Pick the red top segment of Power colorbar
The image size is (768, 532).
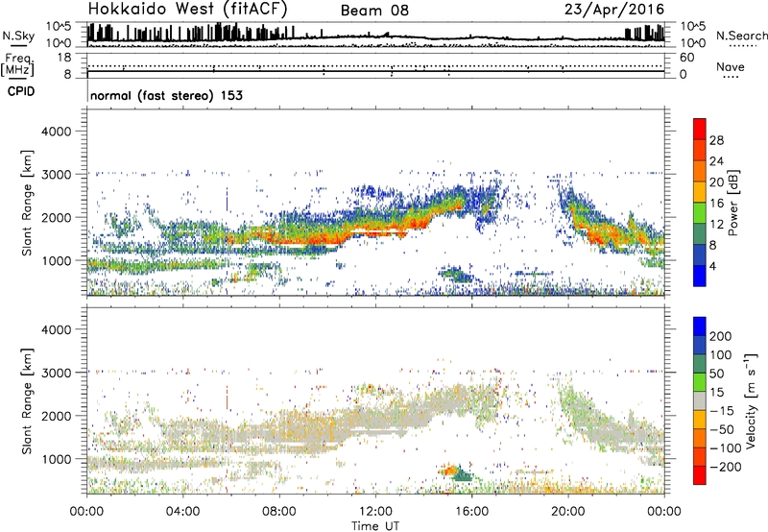tap(700, 130)
